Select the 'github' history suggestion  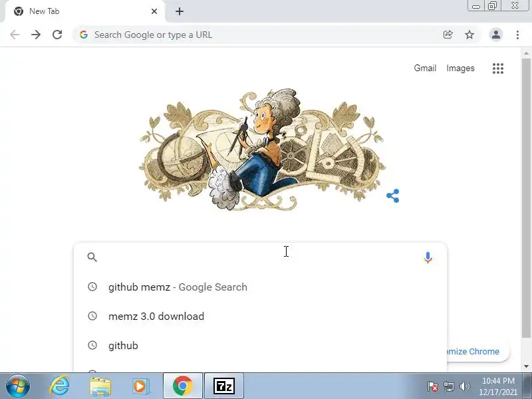click(x=260, y=345)
